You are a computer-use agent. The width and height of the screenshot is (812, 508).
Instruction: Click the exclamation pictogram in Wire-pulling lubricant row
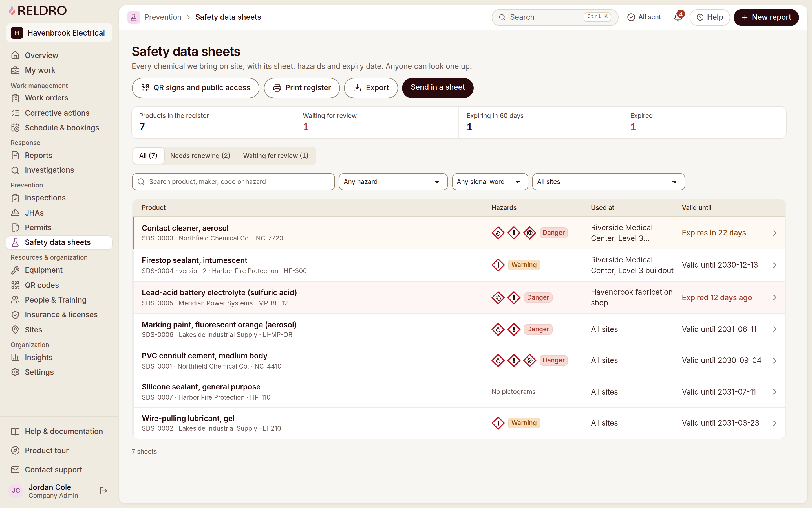pos(498,423)
